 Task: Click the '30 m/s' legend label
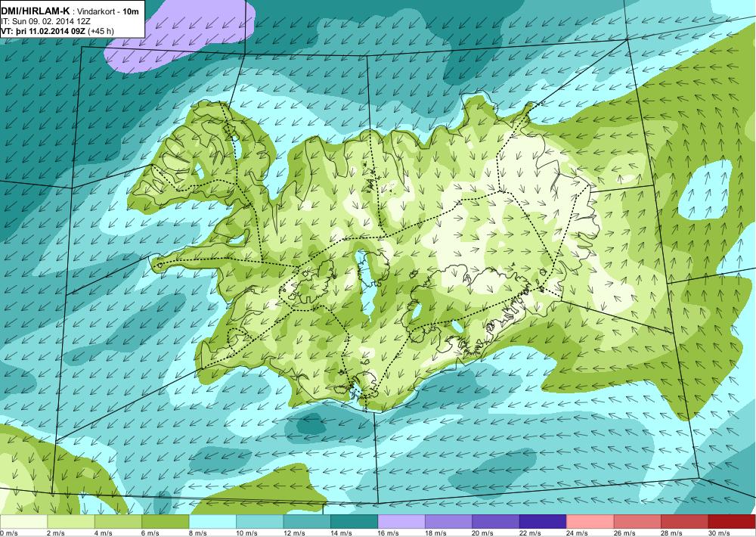click(720, 533)
